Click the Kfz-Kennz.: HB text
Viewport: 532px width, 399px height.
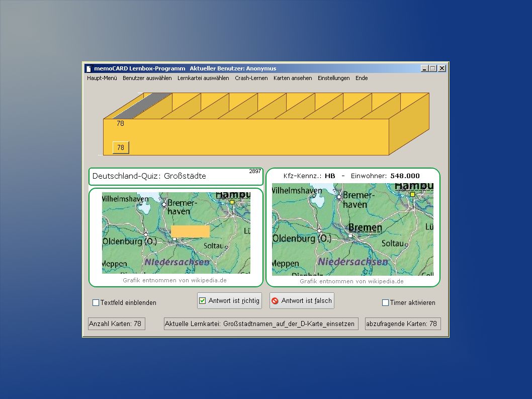[x=309, y=176]
